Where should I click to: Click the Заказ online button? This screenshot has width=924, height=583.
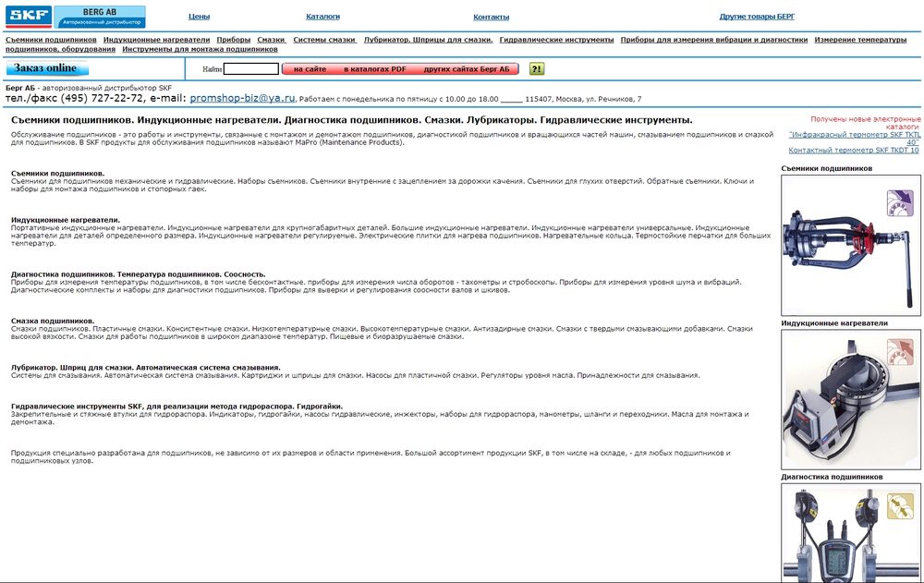46,68
